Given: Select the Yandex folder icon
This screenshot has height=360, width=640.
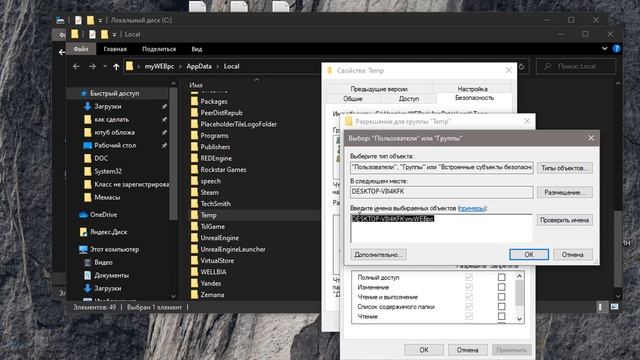Looking at the screenshot, I should [194, 283].
